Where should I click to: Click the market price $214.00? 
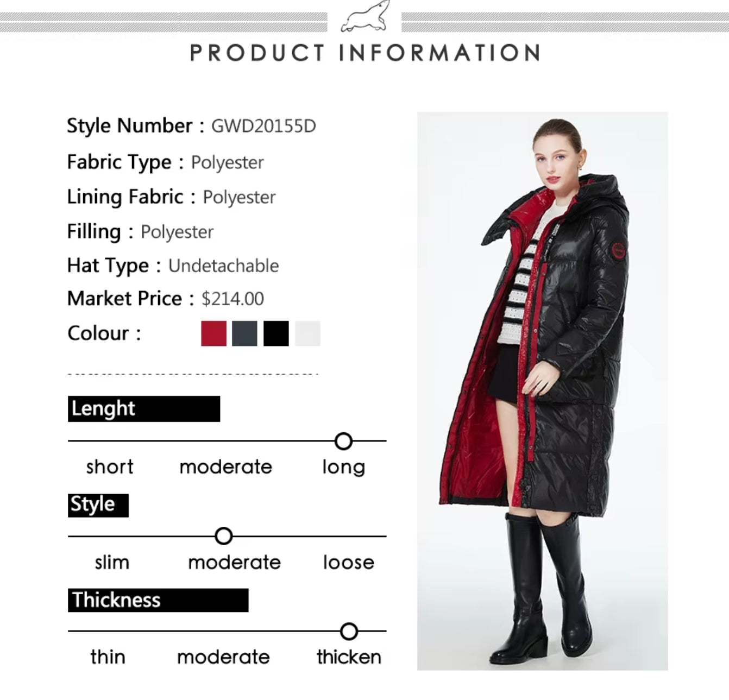(x=232, y=299)
